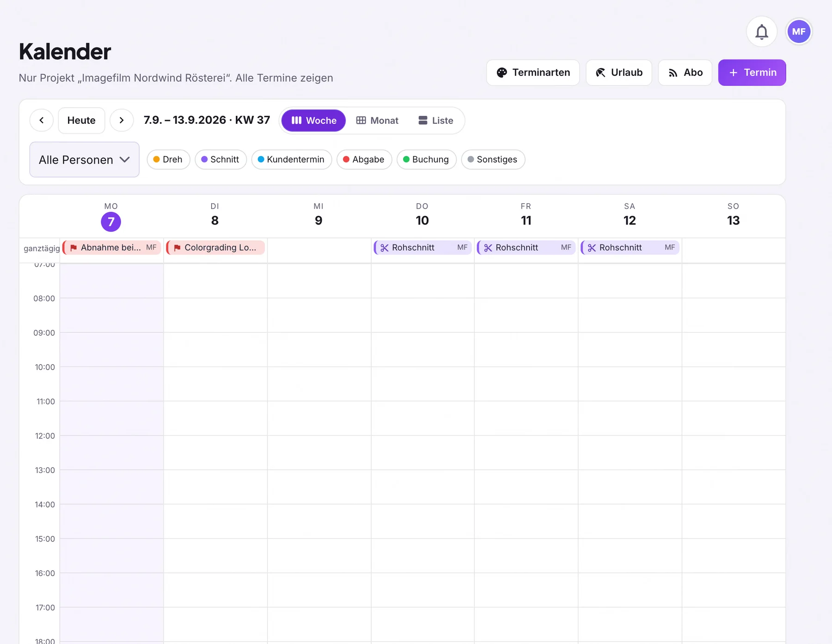Image resolution: width=832 pixels, height=644 pixels.
Task: Select Monday 7 day header
Action: coord(111,217)
